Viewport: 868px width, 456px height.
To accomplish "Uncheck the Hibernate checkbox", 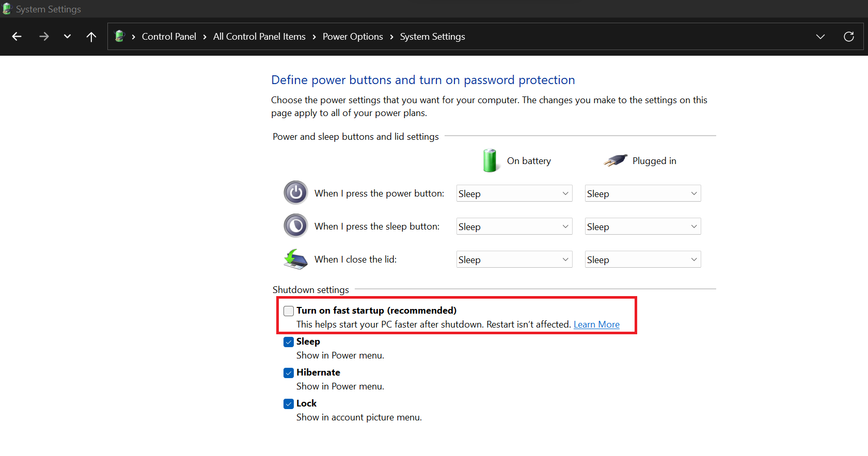I will pyautogui.click(x=289, y=373).
